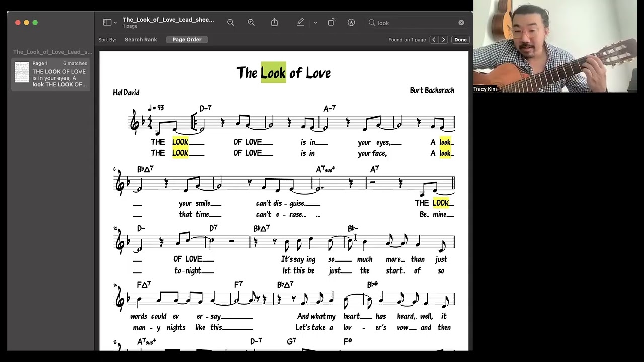Expand the sidebar view dropdown chevron
Viewport: 644px width, 362px height.
coord(115,23)
